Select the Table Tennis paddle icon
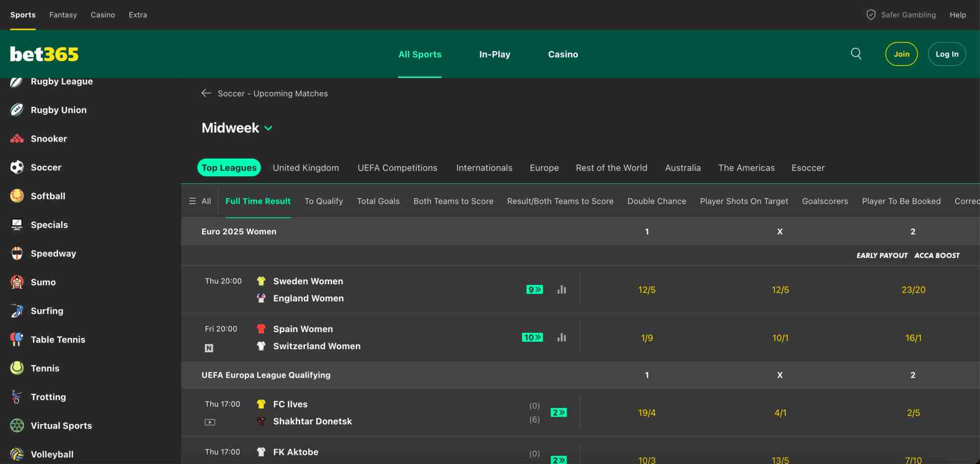The height and width of the screenshot is (464, 980). 17,339
